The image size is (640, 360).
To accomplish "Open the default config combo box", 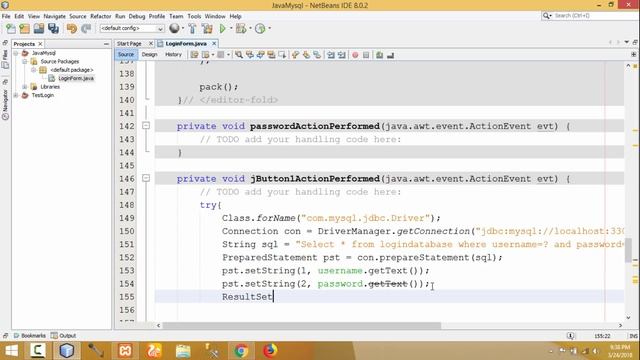I will 132,29.
